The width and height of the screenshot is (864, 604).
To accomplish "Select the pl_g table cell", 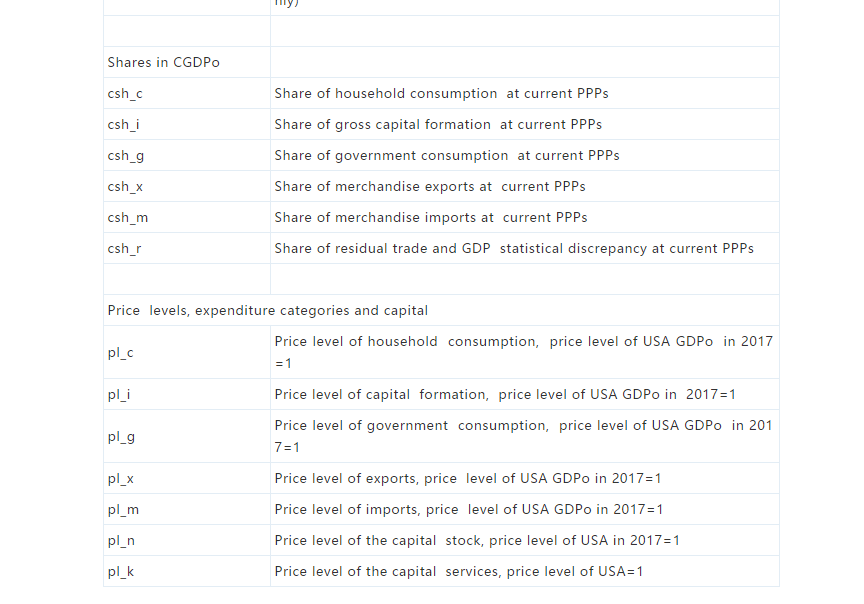I will pyautogui.click(x=122, y=436).
